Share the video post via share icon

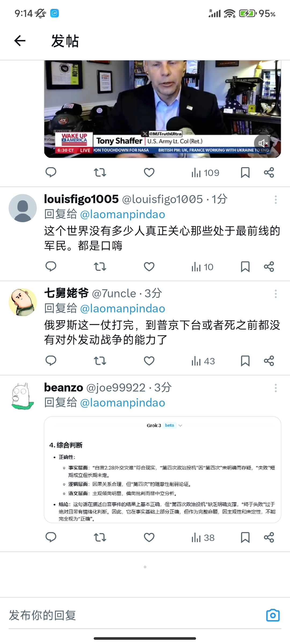[269, 173]
